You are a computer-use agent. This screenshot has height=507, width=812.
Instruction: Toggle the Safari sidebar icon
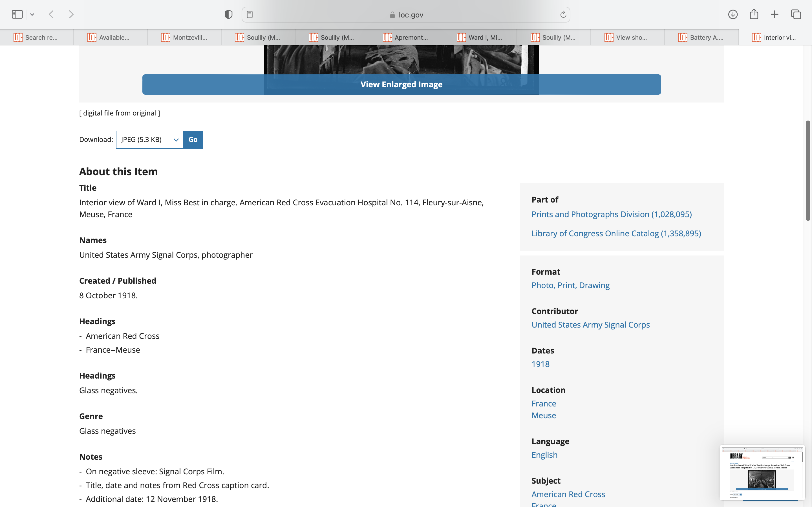tap(17, 14)
